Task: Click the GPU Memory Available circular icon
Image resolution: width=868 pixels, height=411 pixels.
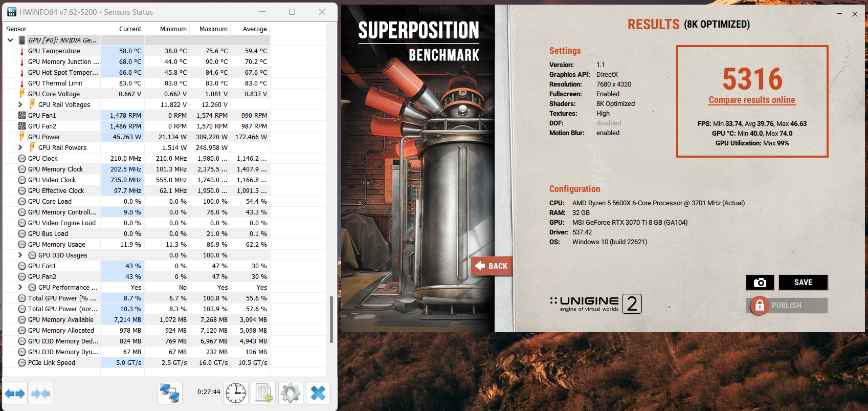Action: point(21,319)
